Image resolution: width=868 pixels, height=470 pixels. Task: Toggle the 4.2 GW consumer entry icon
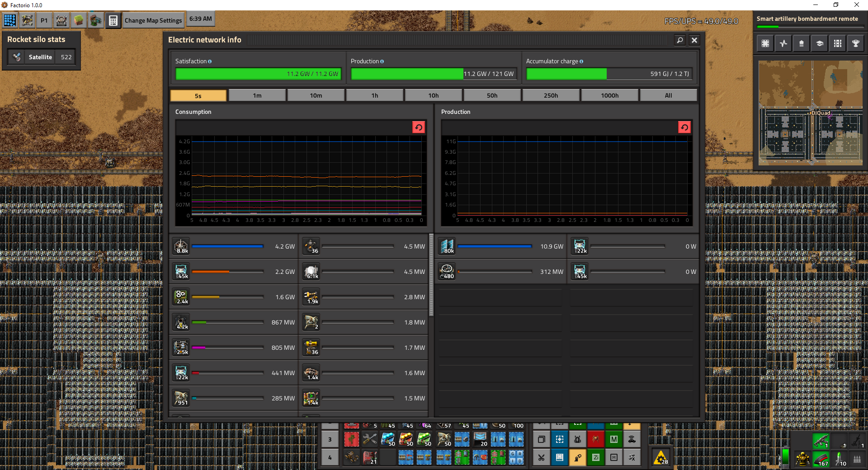(181, 246)
